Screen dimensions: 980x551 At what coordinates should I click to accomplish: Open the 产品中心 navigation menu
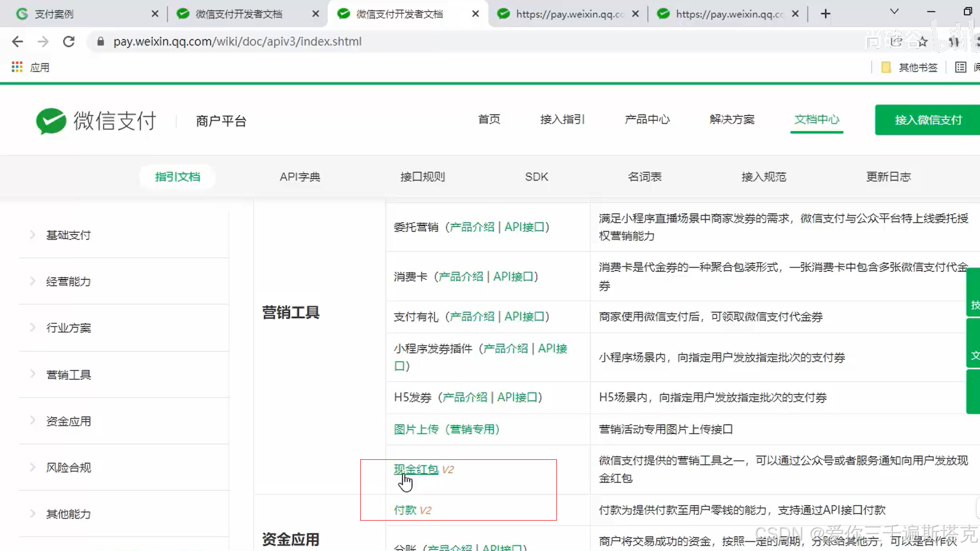(647, 119)
